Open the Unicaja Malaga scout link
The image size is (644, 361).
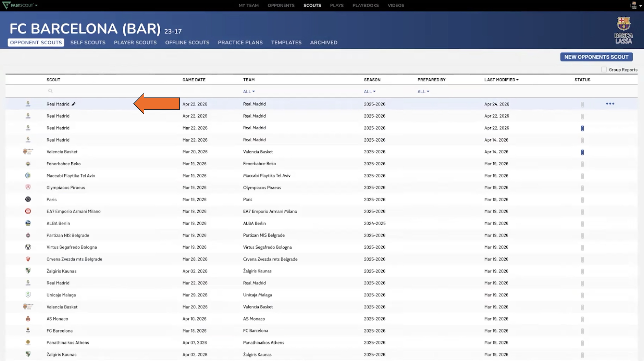61,295
